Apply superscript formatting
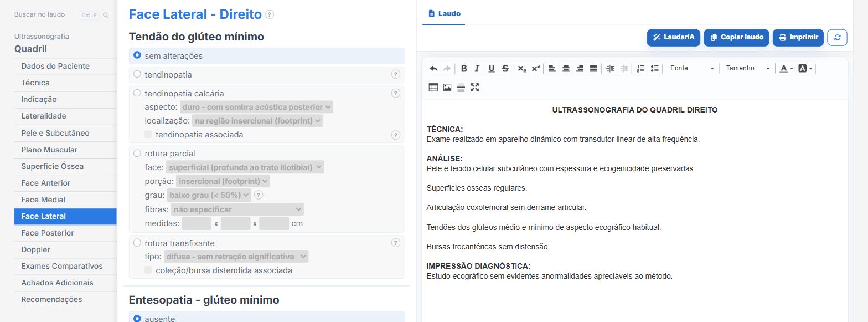The height and width of the screenshot is (322, 868). [x=536, y=68]
